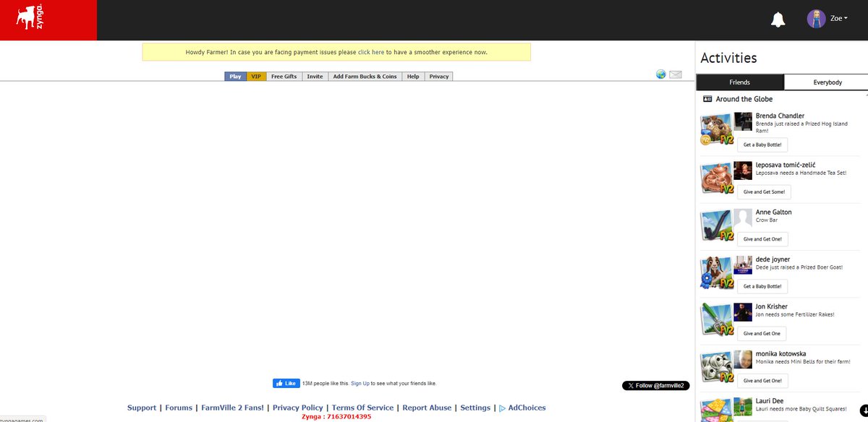Viewport: 868px width, 422px height.
Task: Click Zoe's profile avatar
Action: [816, 19]
